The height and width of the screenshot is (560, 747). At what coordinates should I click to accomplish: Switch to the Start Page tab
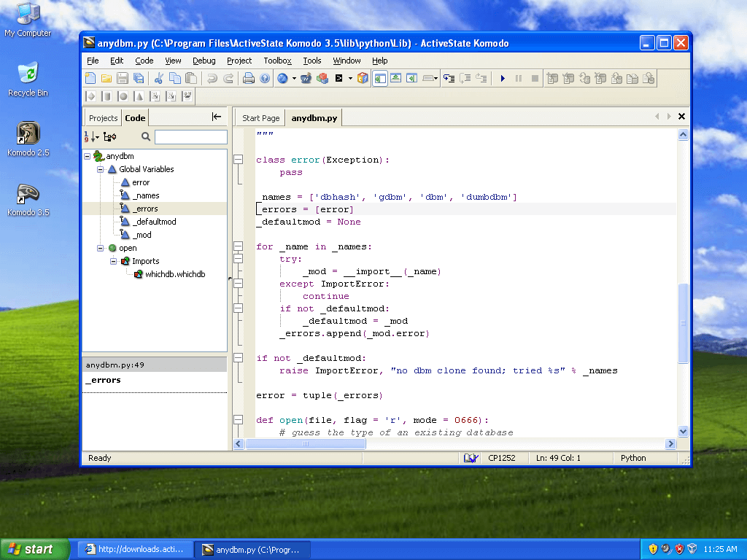click(x=260, y=118)
